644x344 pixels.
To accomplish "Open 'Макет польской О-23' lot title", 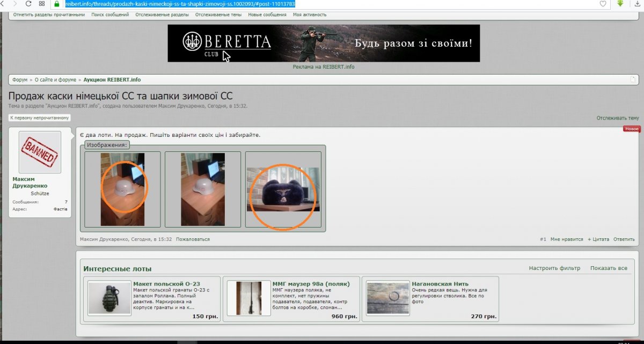I will tap(166, 284).
